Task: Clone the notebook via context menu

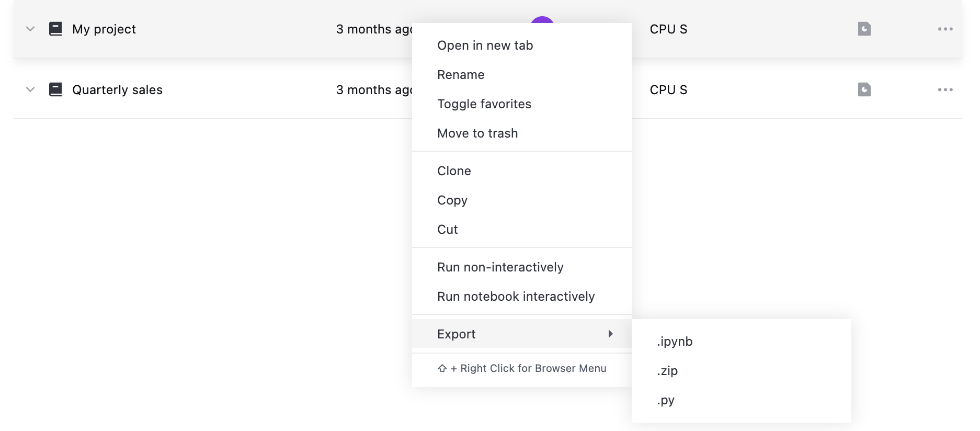Action: click(x=454, y=171)
